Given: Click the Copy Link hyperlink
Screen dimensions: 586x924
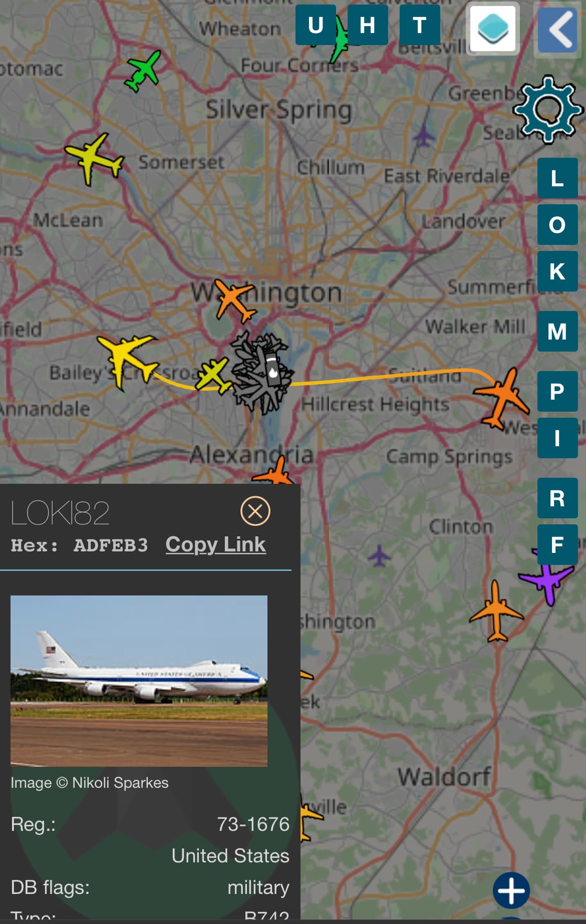Looking at the screenshot, I should click(x=215, y=544).
